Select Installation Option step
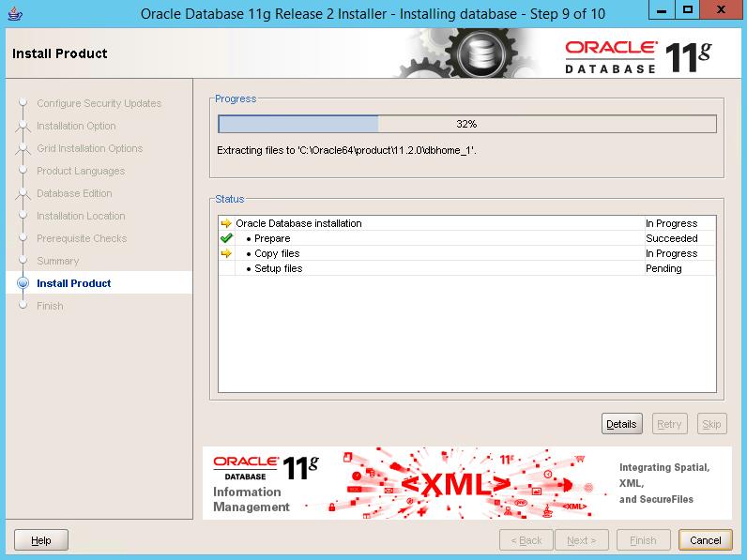The width and height of the screenshot is (747, 560). coord(76,126)
